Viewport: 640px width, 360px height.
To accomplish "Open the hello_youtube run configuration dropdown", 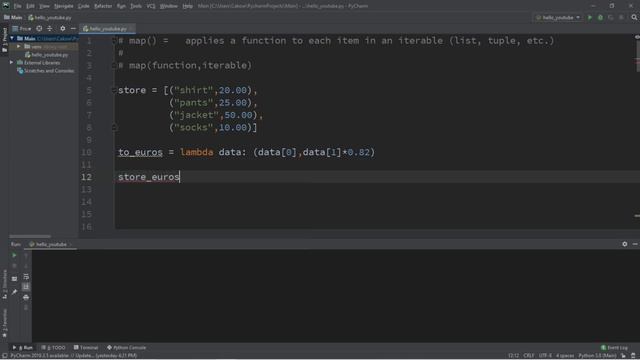I will pyautogui.click(x=558, y=18).
